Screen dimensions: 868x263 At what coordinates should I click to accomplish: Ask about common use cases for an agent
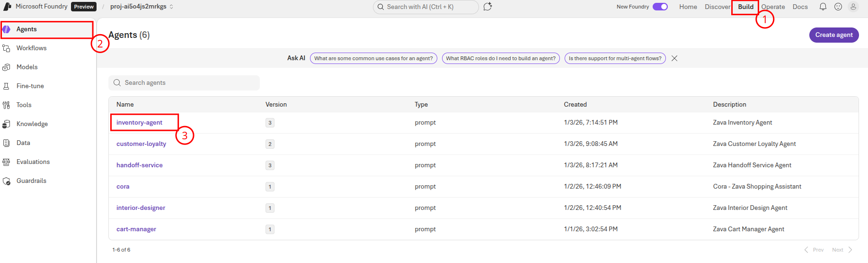(373, 58)
